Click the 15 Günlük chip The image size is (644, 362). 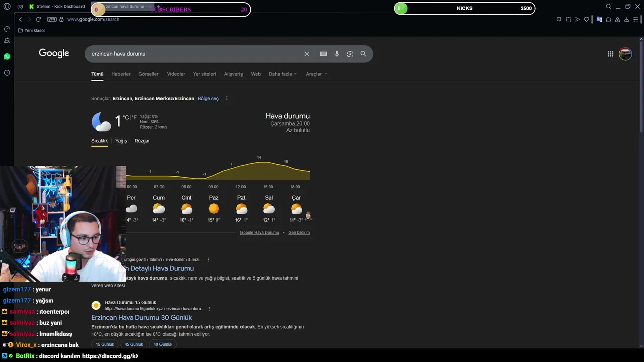click(x=105, y=344)
